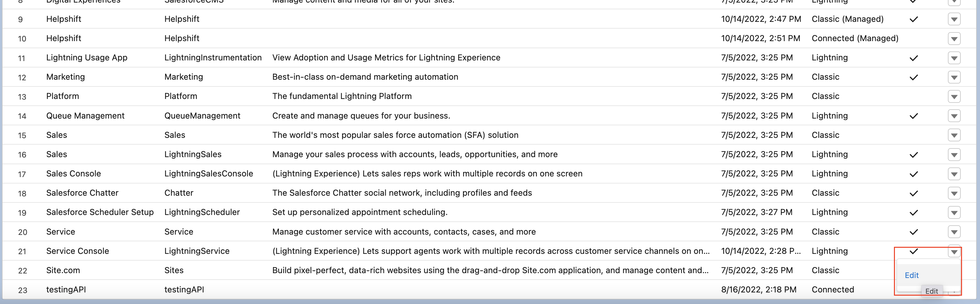Image resolution: width=980 pixels, height=304 pixels.
Task: Click the checkmark in the Marketing row
Action: coord(914,77)
